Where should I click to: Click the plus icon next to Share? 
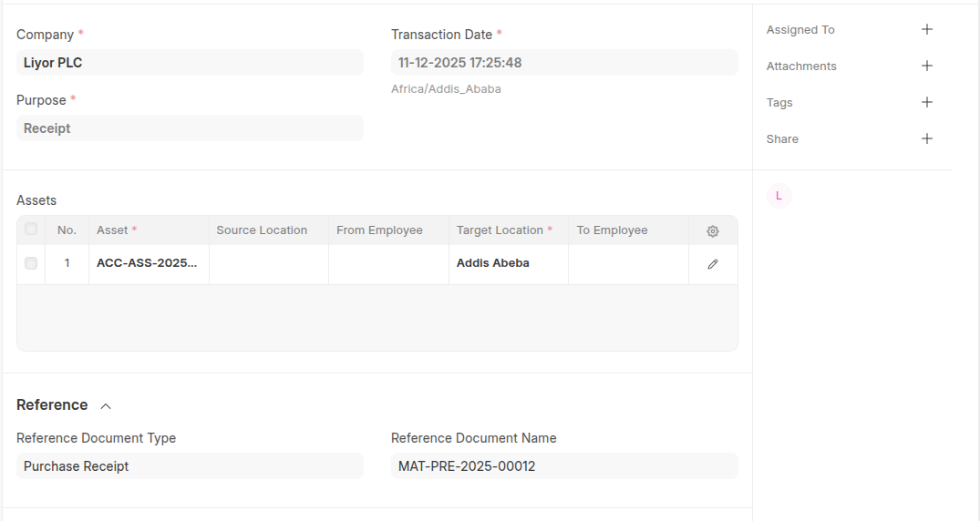click(x=927, y=138)
